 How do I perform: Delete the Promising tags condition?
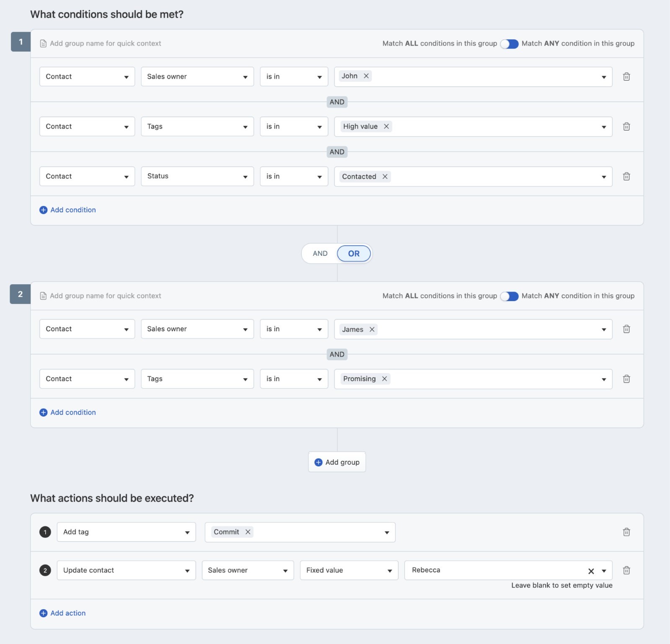coord(626,379)
